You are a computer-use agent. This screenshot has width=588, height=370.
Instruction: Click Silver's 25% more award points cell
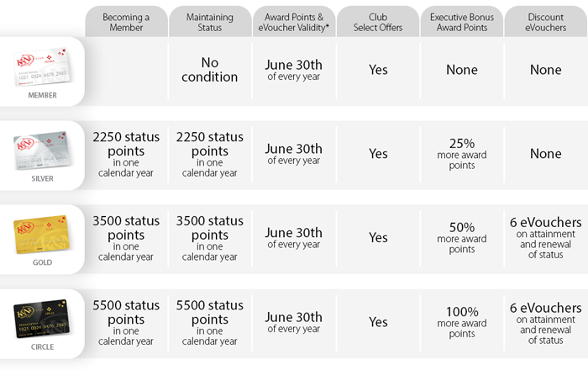click(x=461, y=154)
